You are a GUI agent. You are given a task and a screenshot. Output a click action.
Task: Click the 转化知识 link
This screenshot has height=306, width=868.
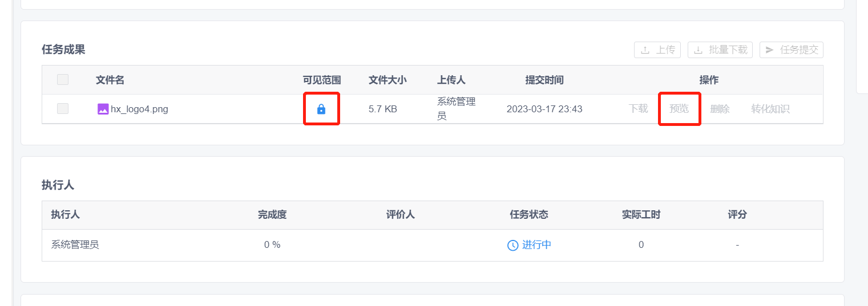coord(770,109)
